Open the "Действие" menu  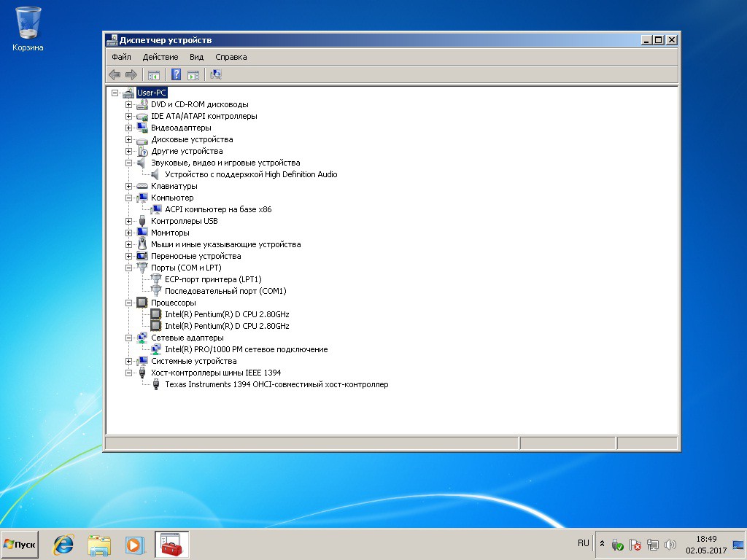pos(160,57)
